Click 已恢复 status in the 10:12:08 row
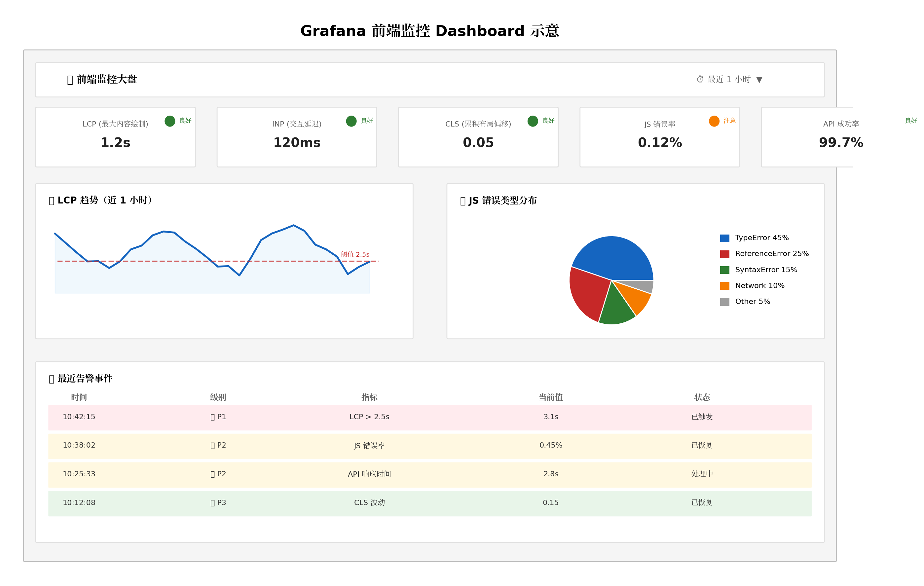The height and width of the screenshot is (586, 924). [702, 503]
